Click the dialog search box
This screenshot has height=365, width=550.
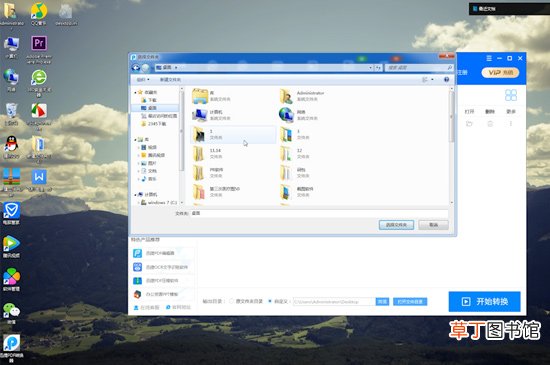(419, 67)
